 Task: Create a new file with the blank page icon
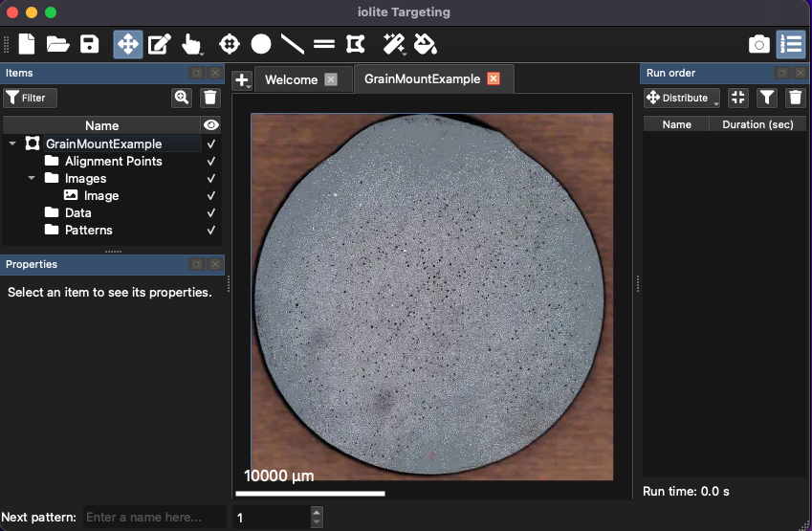[27, 44]
